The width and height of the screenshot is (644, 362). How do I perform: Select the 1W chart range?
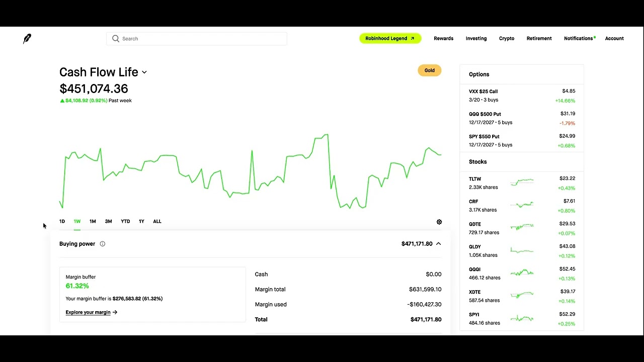click(77, 221)
